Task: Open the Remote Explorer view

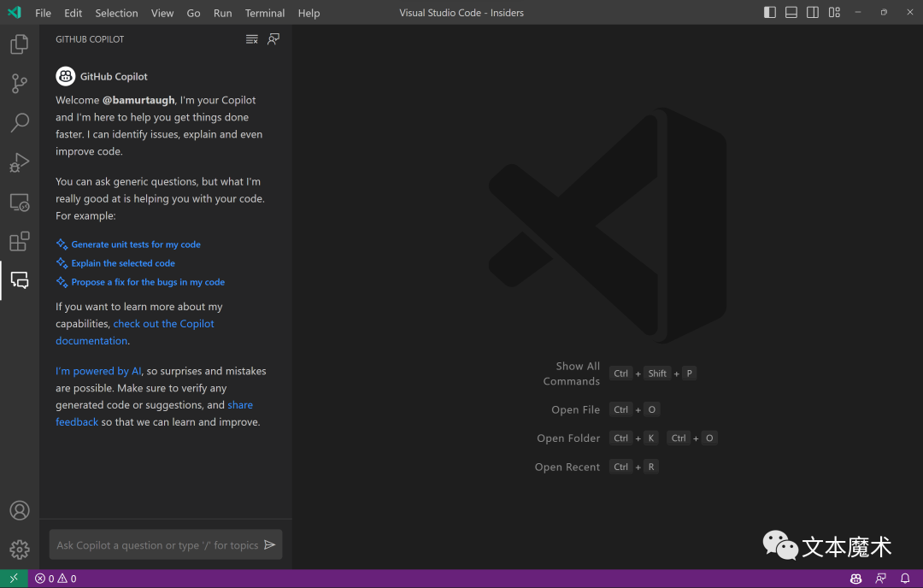Action: tap(20, 202)
